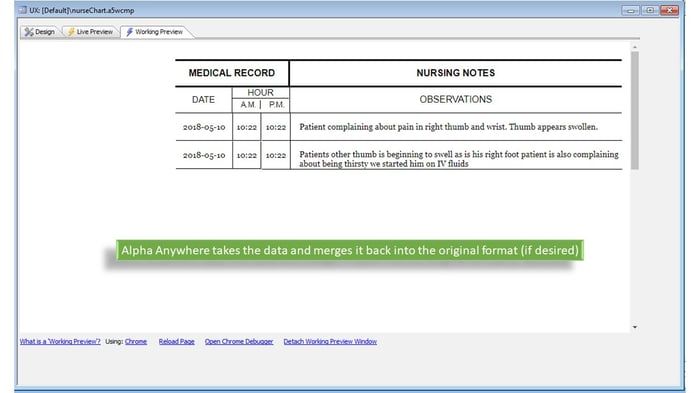Minimize the nurseChart window
Screen dimensions: 700x393
click(630, 10)
